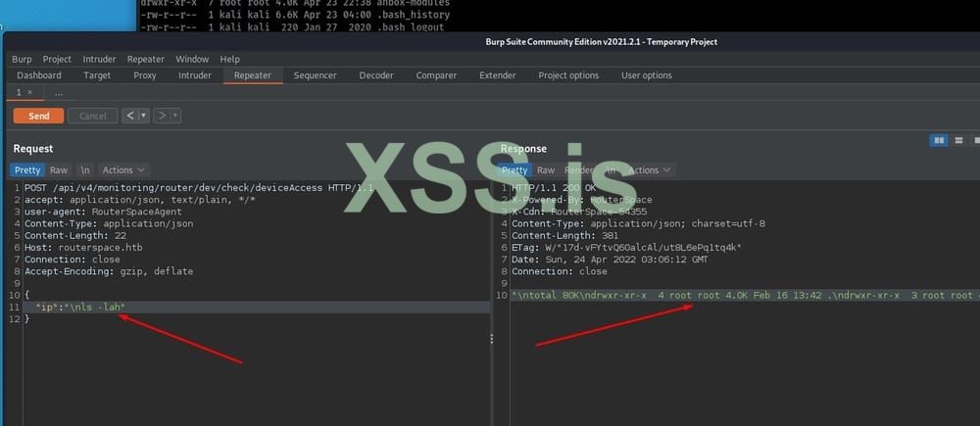The width and height of the screenshot is (980, 426).
Task: Switch Response view to Render
Action: pyautogui.click(x=579, y=169)
